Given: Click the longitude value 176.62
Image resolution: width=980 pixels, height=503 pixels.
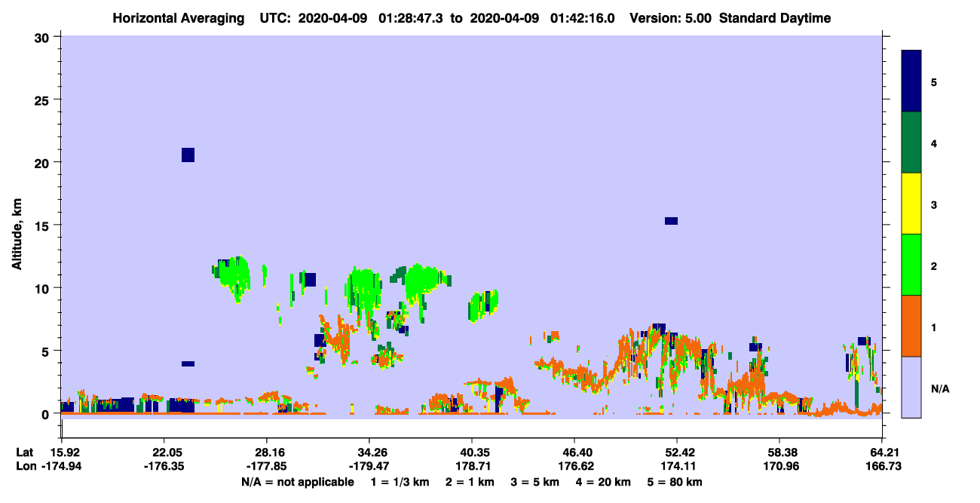Looking at the screenshot, I should click(574, 466).
